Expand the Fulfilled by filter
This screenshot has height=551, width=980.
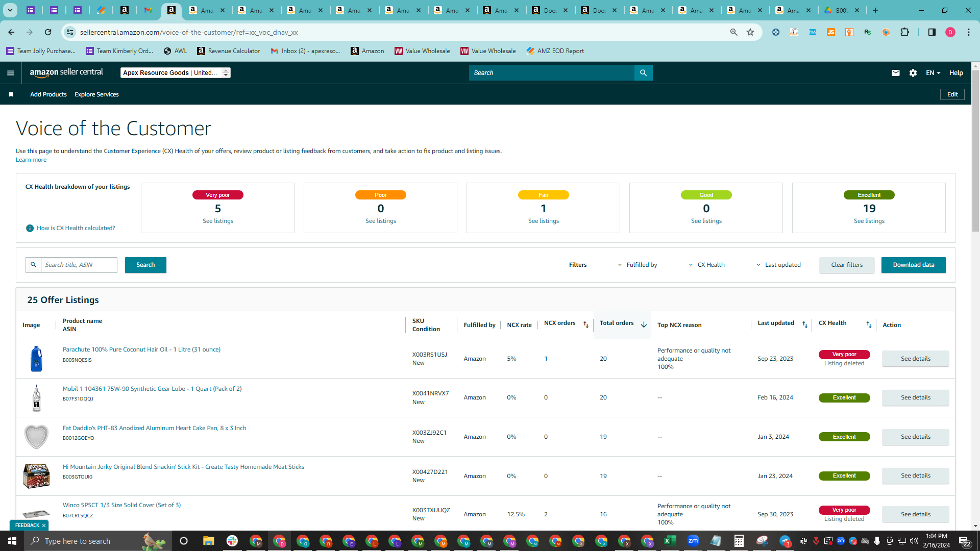pyautogui.click(x=638, y=265)
